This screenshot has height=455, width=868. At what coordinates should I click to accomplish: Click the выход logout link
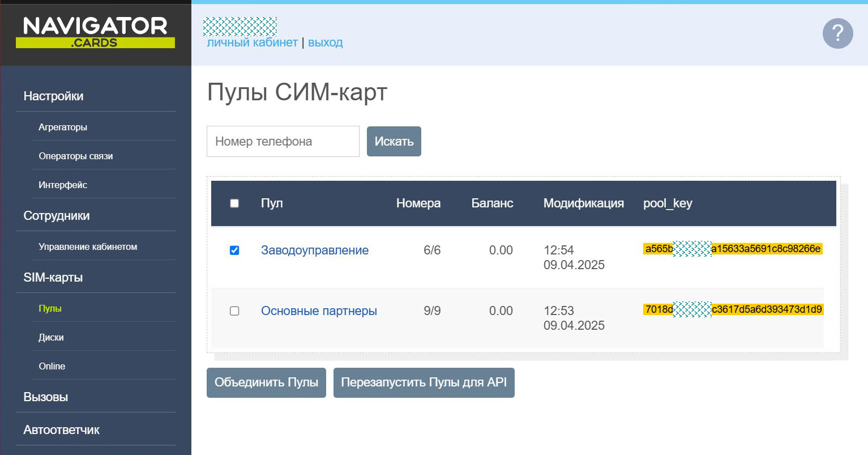[325, 42]
